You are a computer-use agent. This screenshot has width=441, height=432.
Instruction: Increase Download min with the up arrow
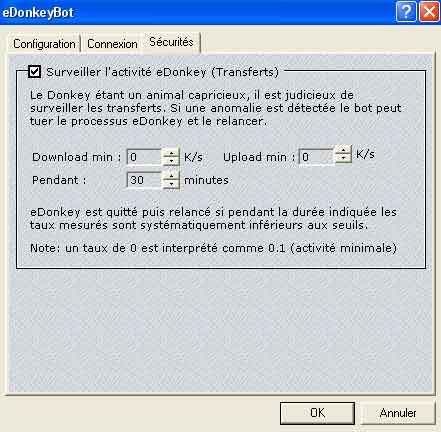[x=171, y=153]
